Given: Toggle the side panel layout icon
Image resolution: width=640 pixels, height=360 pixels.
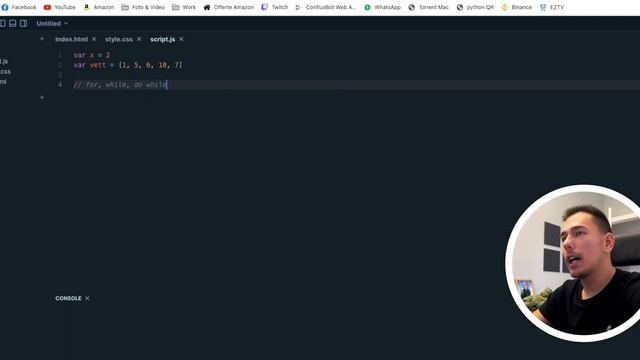Looking at the screenshot, I should click(24, 24).
